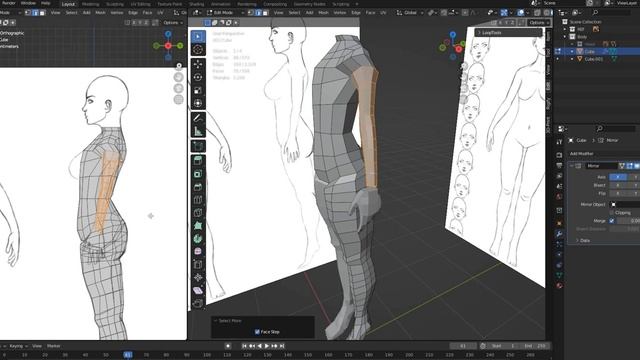
Task: Open the Object Data green triangle tab
Action: (x=559, y=275)
